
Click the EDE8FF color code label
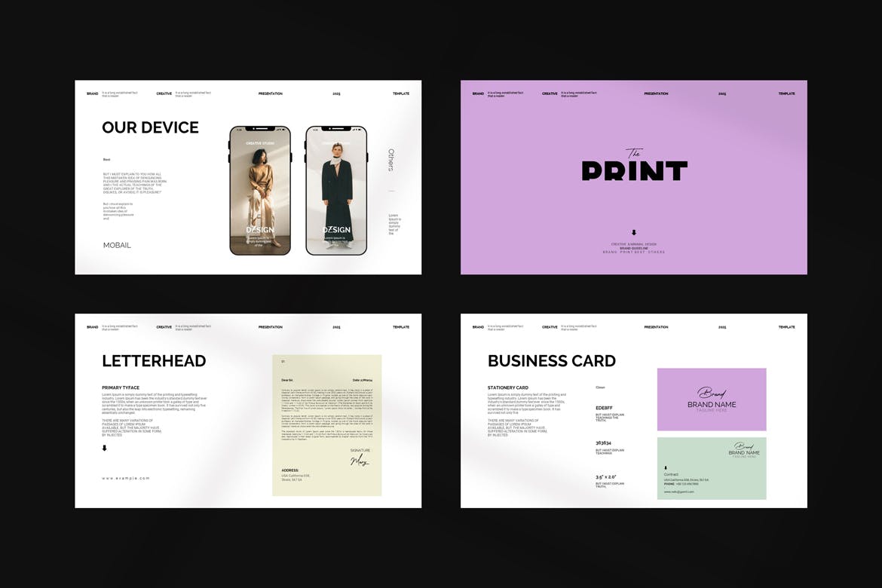(604, 408)
